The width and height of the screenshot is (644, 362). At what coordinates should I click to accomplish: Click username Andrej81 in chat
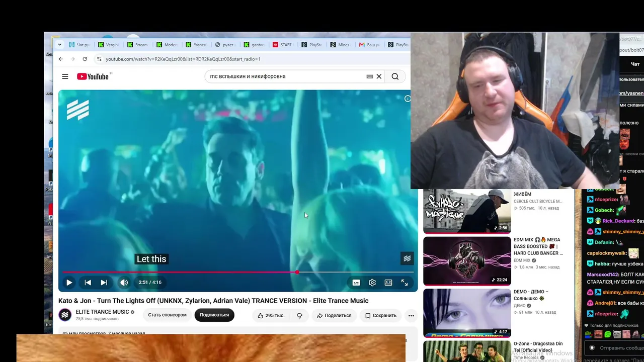606,303
